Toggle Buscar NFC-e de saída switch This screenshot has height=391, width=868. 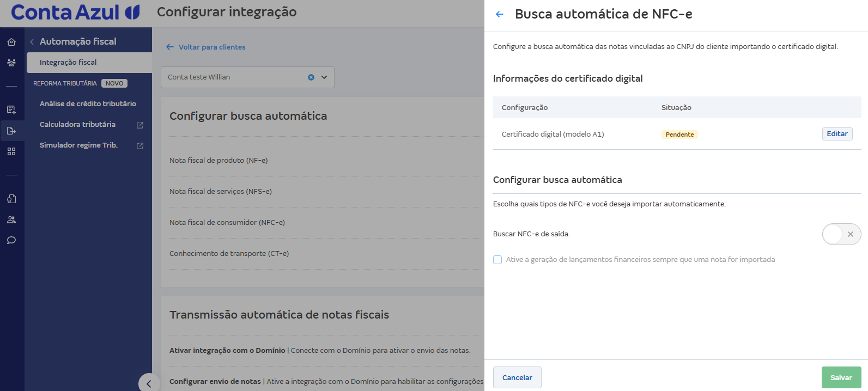pyautogui.click(x=841, y=234)
